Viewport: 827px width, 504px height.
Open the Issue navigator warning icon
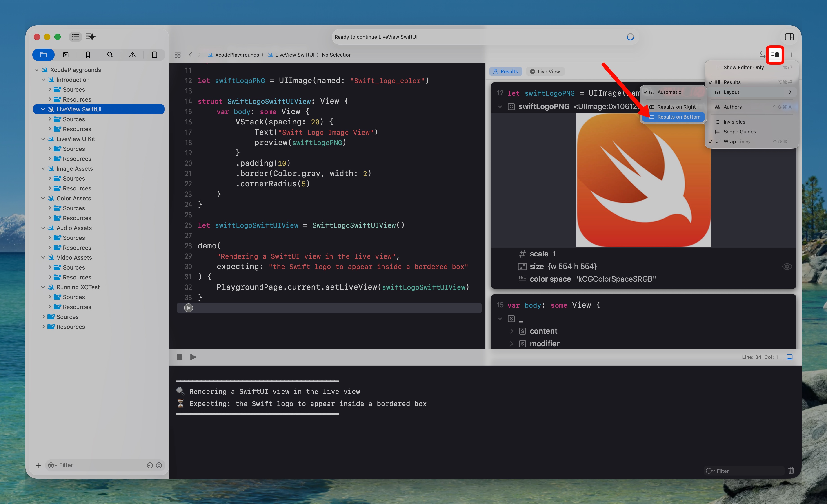click(x=132, y=55)
